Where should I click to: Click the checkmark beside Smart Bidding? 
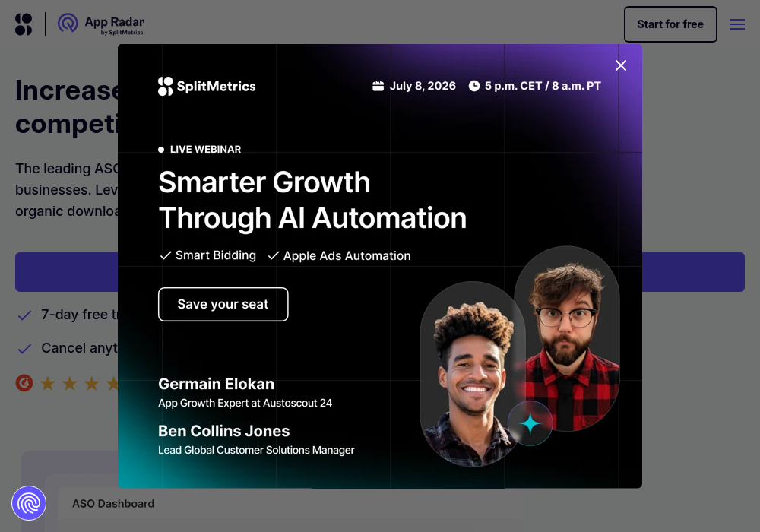(x=166, y=255)
